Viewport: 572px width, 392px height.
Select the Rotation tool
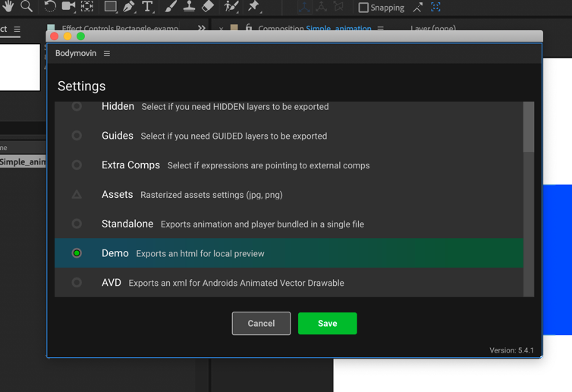click(x=49, y=7)
